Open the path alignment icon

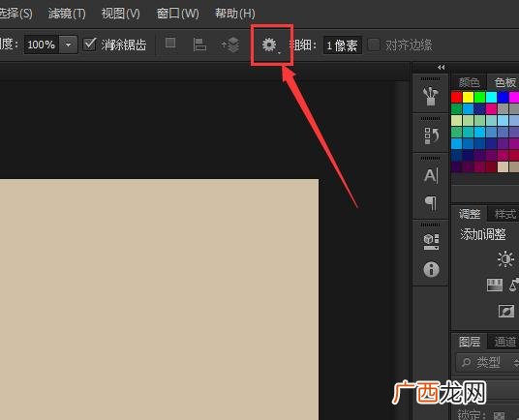point(199,45)
